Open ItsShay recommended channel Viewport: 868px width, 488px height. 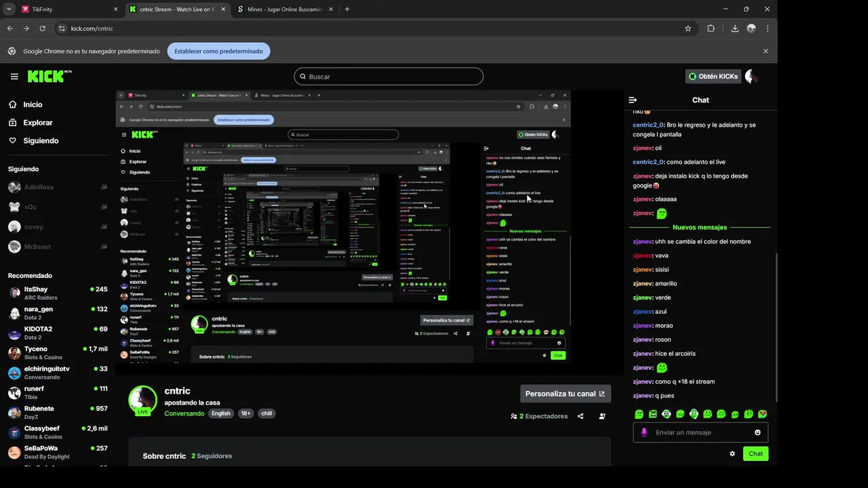click(x=58, y=293)
